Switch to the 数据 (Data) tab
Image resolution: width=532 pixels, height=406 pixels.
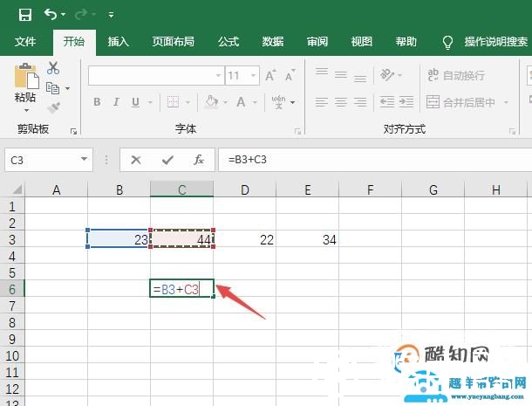point(273,41)
